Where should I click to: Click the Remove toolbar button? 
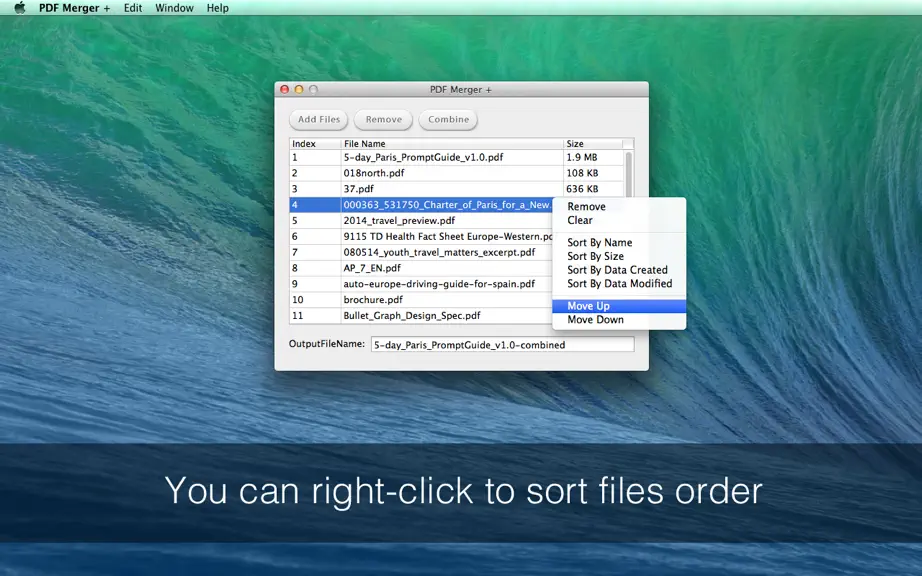tap(383, 119)
